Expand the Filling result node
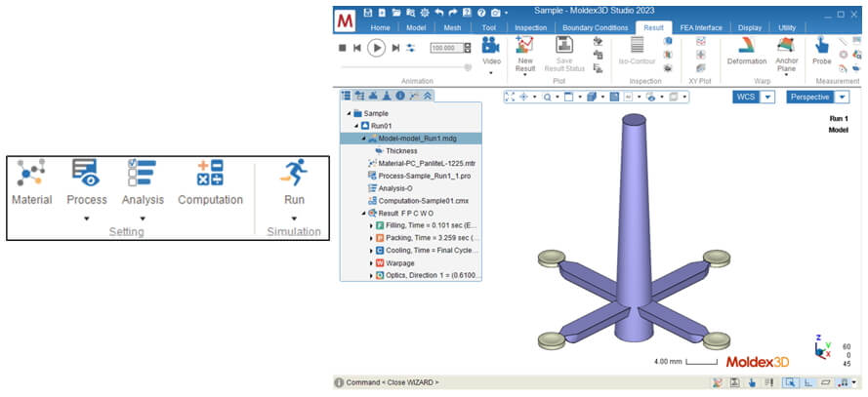This screenshot has height=397, width=868. click(x=371, y=225)
